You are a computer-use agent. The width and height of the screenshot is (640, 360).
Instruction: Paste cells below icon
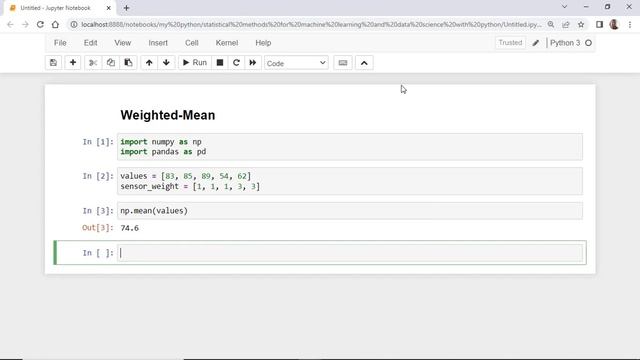(x=128, y=63)
